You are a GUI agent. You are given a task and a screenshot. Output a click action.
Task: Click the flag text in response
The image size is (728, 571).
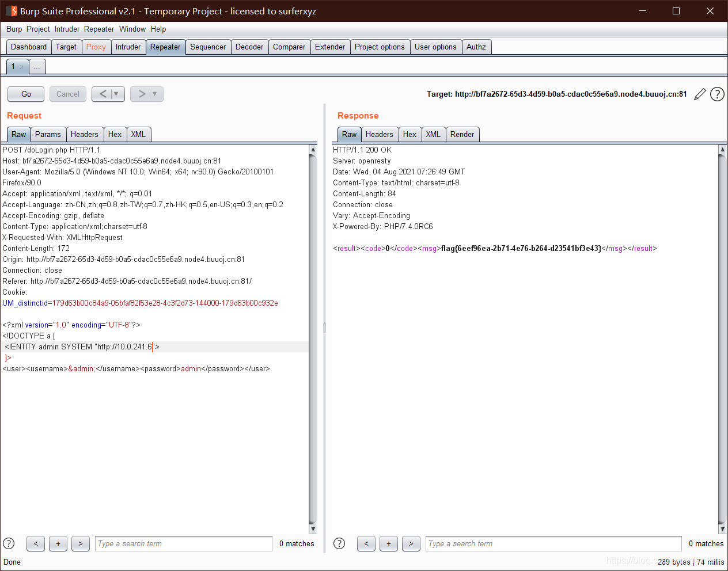coord(521,248)
